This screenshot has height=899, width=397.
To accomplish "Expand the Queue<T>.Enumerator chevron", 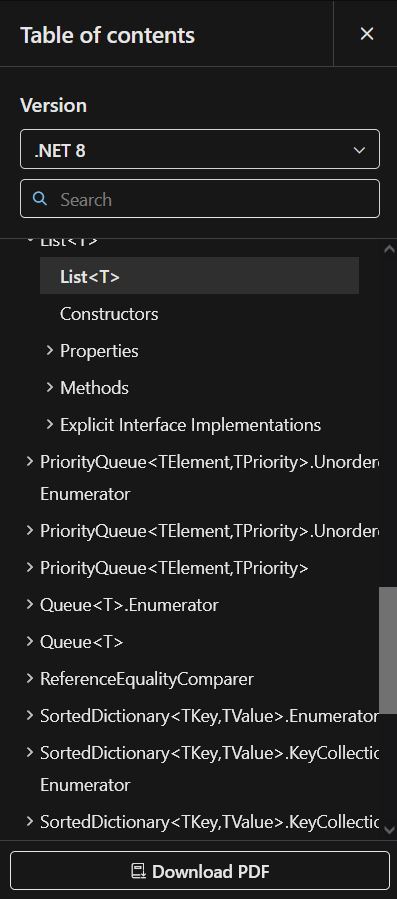I will point(30,604).
